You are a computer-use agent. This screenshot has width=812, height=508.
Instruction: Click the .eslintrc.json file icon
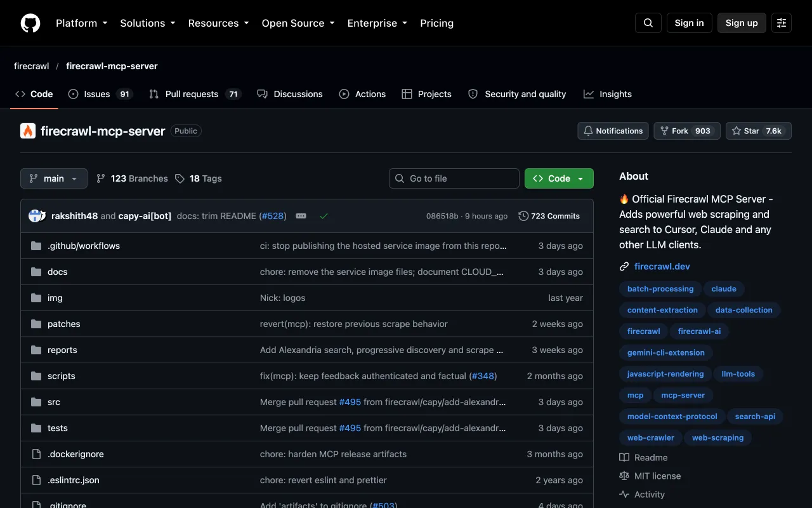(x=36, y=480)
